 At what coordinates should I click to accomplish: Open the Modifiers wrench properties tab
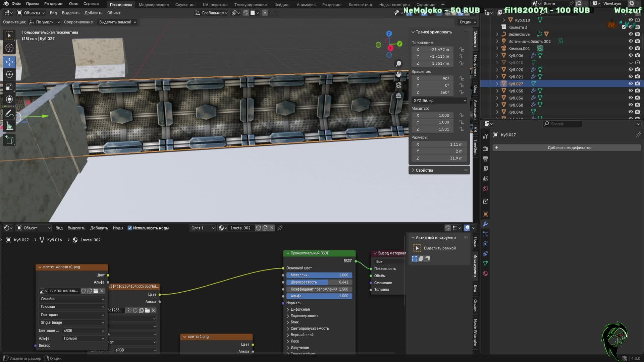(x=485, y=224)
